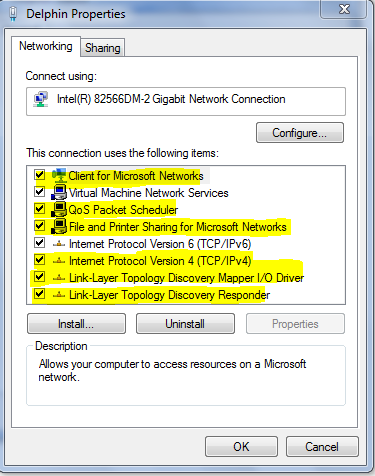
Task: Click the Intel network adapter icon
Action: click(x=41, y=100)
